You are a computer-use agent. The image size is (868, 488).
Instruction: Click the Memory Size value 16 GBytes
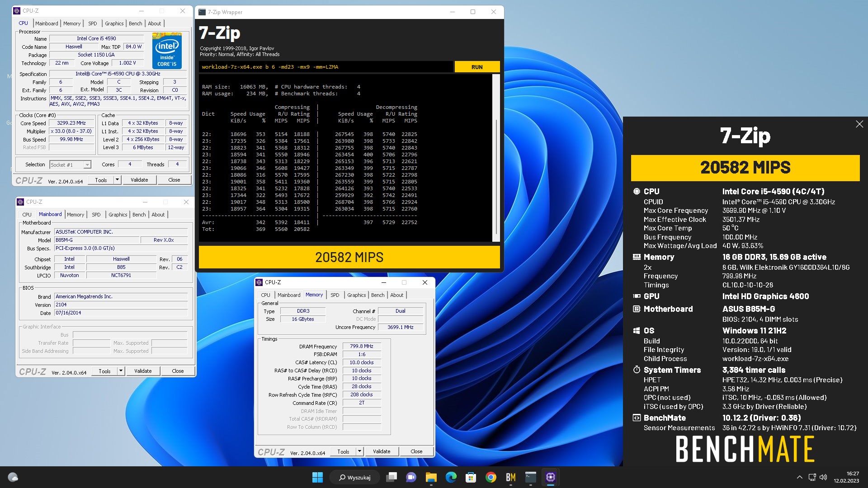pos(302,319)
